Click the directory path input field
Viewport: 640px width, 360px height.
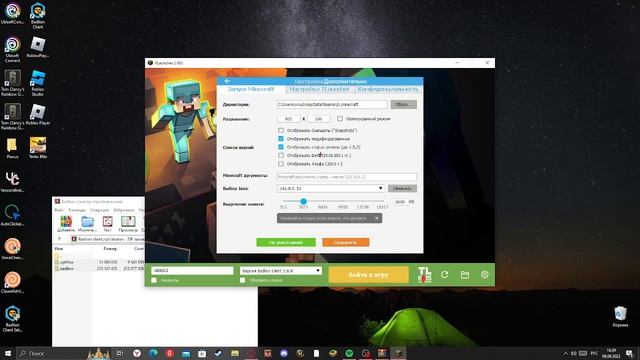[332, 104]
